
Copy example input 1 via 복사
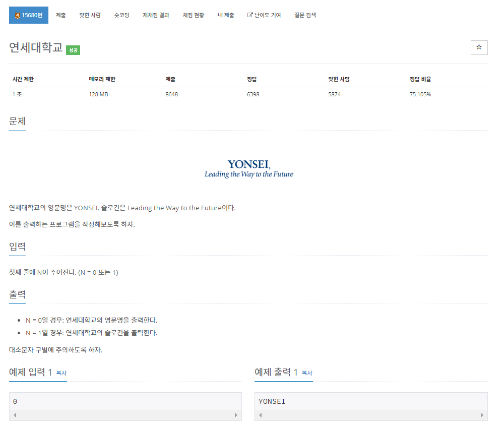61,373
